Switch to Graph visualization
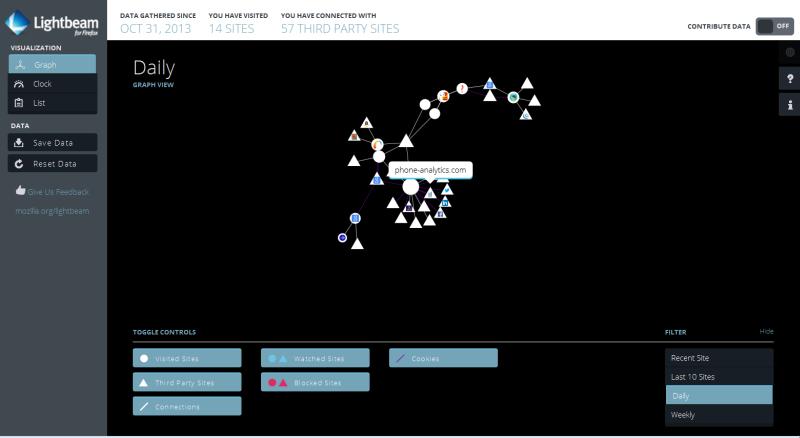Viewport: 800px width, 438px height. 52,65
